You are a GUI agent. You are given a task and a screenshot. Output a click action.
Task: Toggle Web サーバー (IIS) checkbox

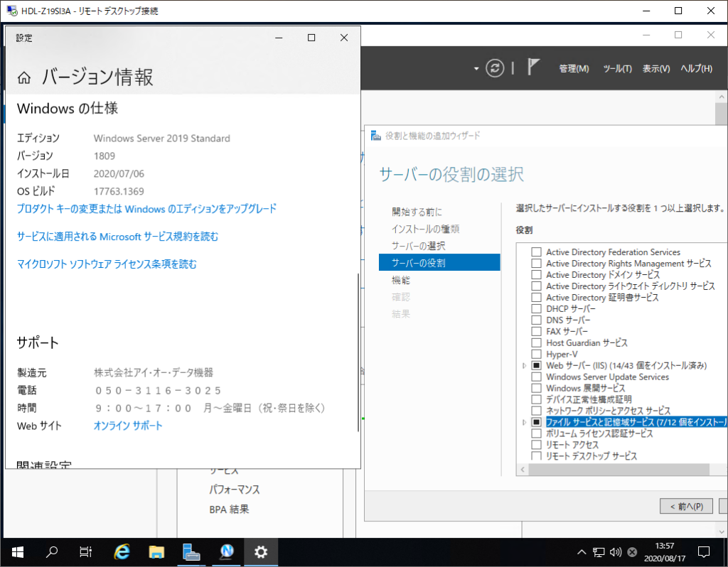tap(536, 366)
